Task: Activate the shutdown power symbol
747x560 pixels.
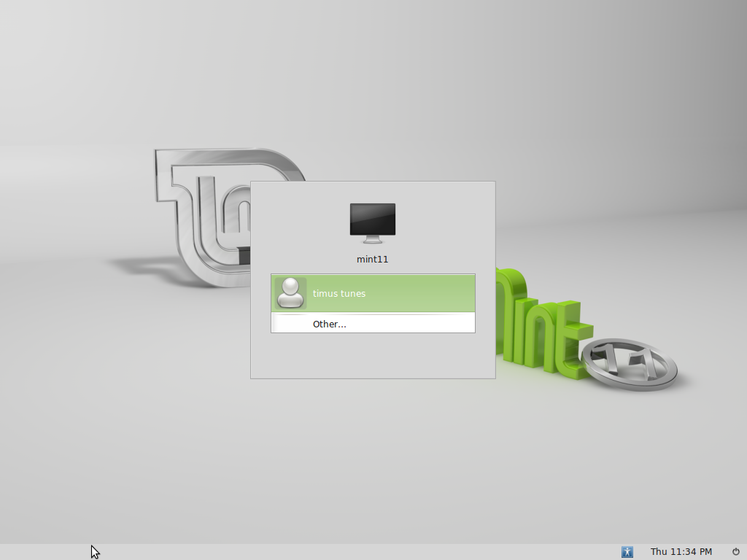Action: [x=736, y=552]
